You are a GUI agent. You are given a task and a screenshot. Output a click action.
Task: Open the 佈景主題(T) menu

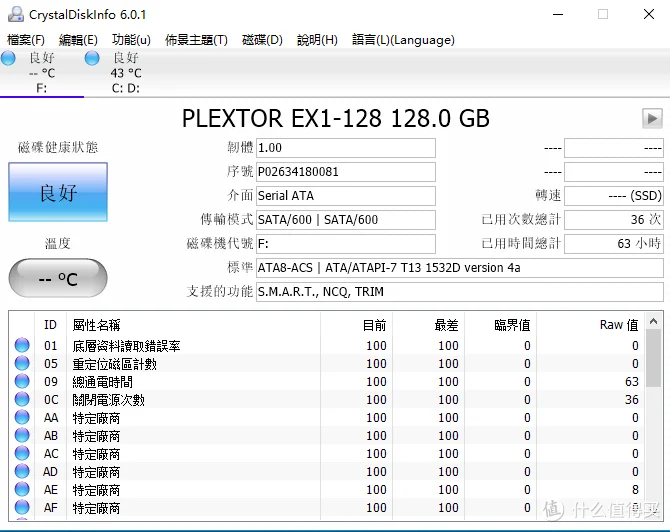(x=196, y=40)
